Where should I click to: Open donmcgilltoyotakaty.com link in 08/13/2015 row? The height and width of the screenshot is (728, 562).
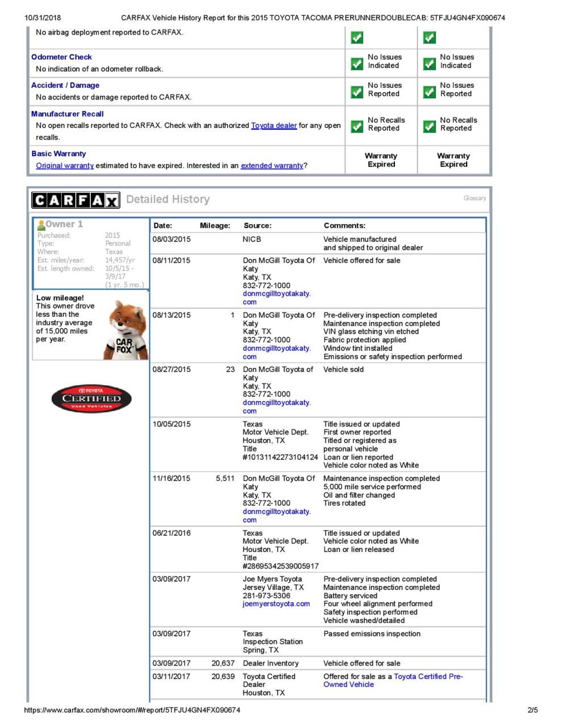277,353
